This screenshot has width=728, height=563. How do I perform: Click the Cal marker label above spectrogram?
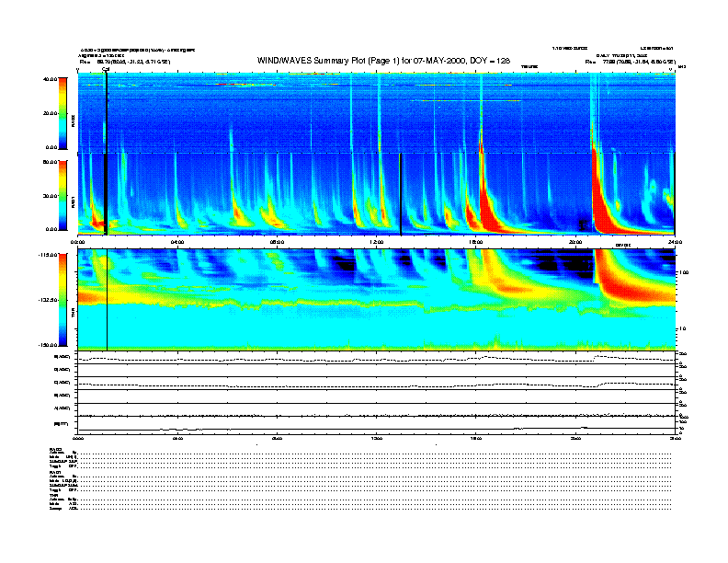[x=106, y=70]
